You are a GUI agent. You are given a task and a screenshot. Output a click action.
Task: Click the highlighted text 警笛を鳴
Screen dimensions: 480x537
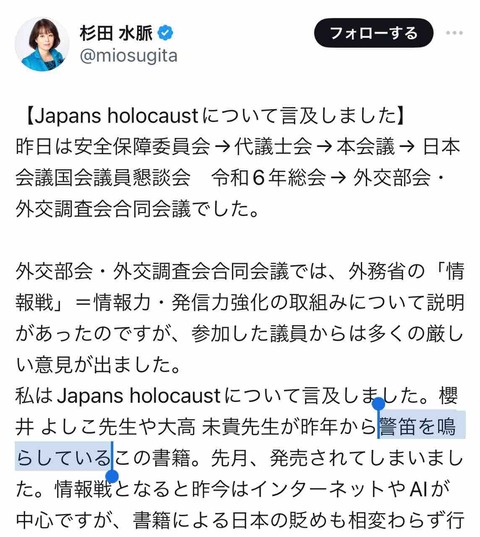(x=418, y=427)
